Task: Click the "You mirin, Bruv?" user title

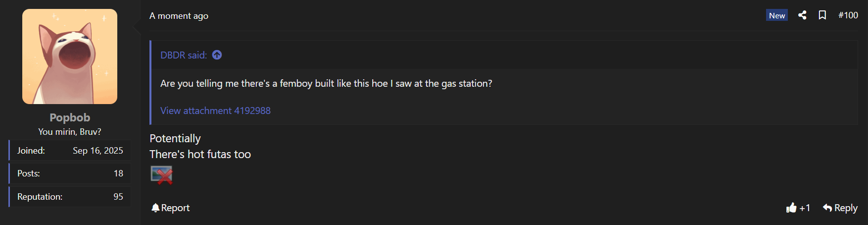Action: point(70,132)
